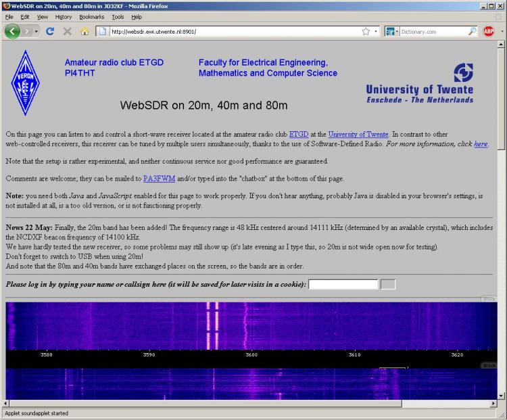Open the search engine selector dropdown
The image size is (507, 420).
pos(393,31)
